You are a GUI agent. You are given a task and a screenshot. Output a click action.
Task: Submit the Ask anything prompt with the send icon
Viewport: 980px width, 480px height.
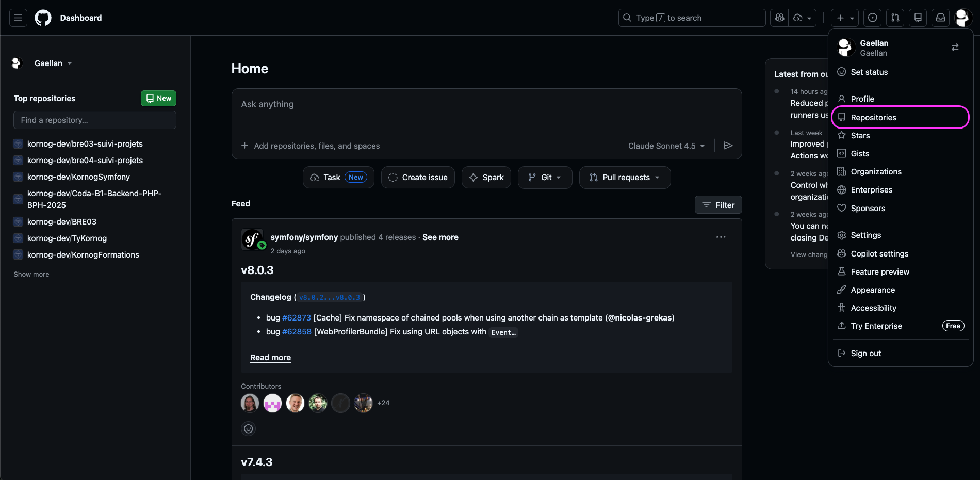point(728,146)
